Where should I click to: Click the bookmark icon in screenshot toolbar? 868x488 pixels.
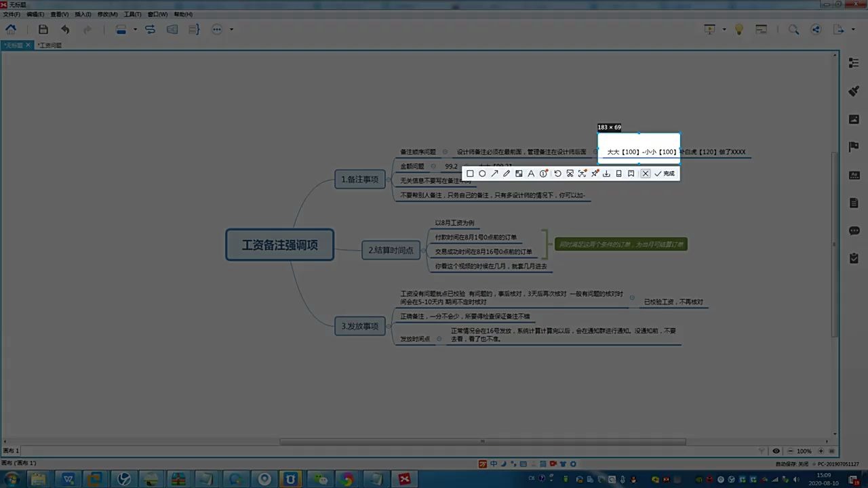[631, 174]
